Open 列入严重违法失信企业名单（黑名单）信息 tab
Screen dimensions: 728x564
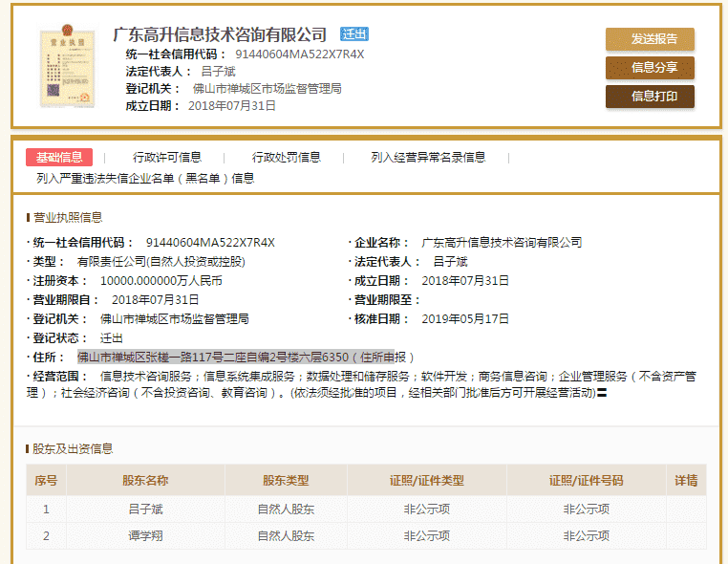(x=145, y=179)
